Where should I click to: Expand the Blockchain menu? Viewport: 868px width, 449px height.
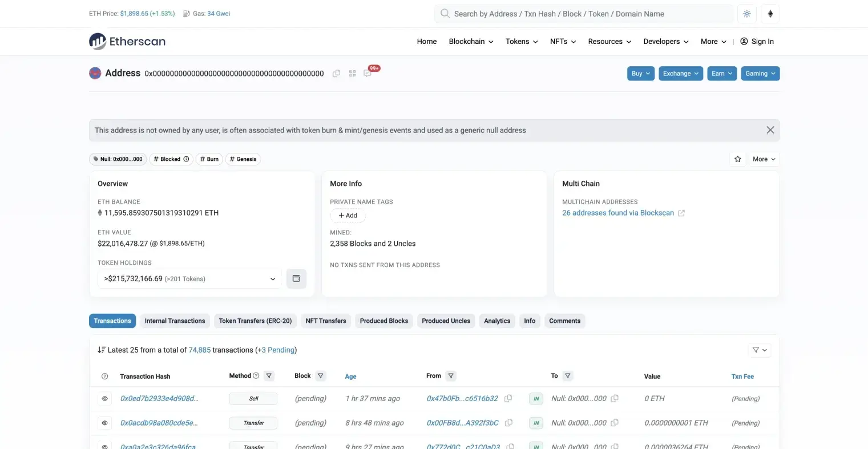pyautogui.click(x=471, y=42)
